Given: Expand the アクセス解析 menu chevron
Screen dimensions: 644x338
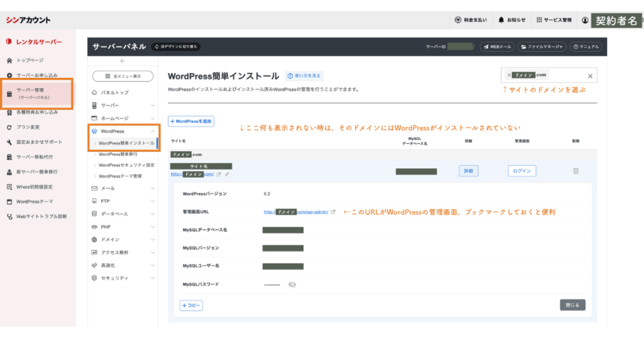Looking at the screenshot, I should (153, 253).
